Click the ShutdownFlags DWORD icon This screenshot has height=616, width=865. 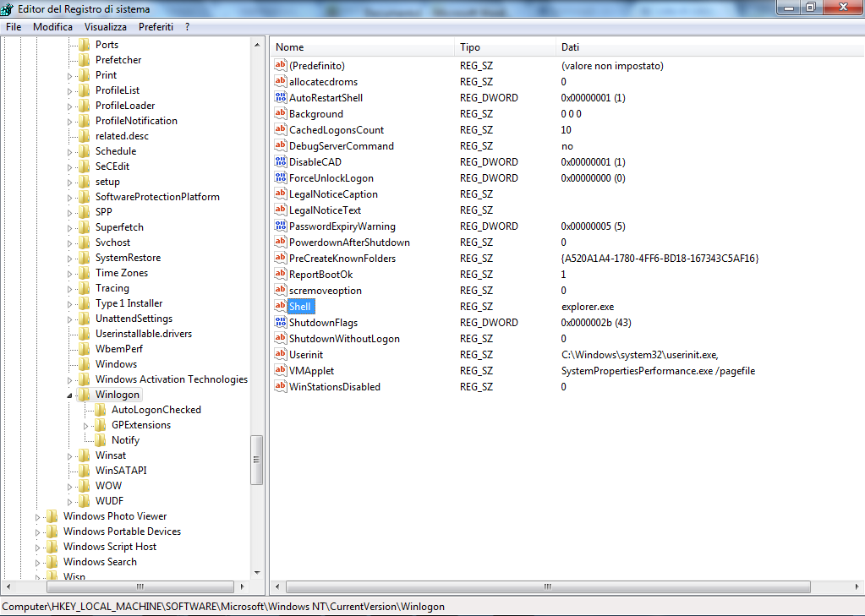pyautogui.click(x=280, y=322)
